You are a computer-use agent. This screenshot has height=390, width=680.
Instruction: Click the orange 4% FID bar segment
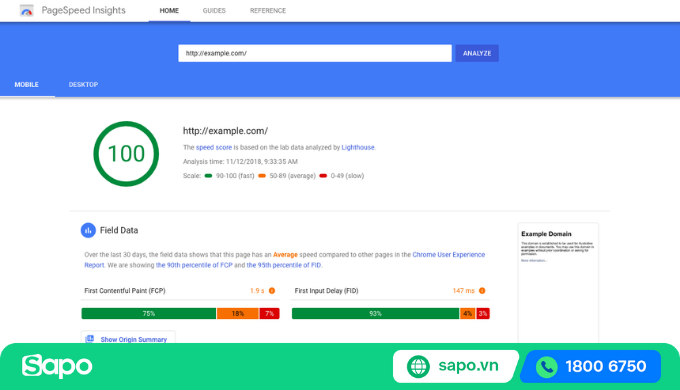[468, 314]
